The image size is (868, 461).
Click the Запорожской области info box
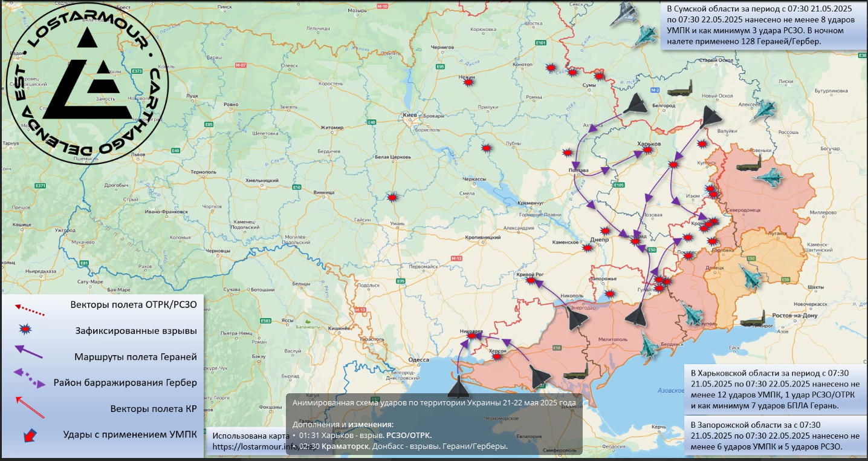coord(776,436)
